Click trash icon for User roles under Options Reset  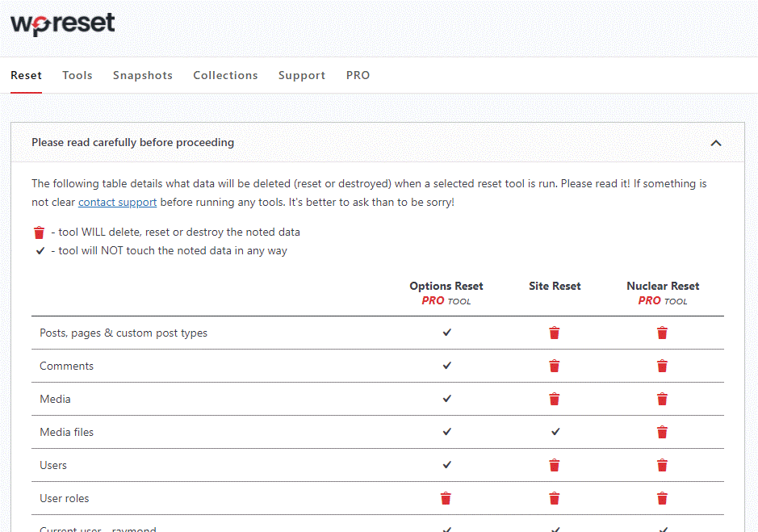coord(446,498)
